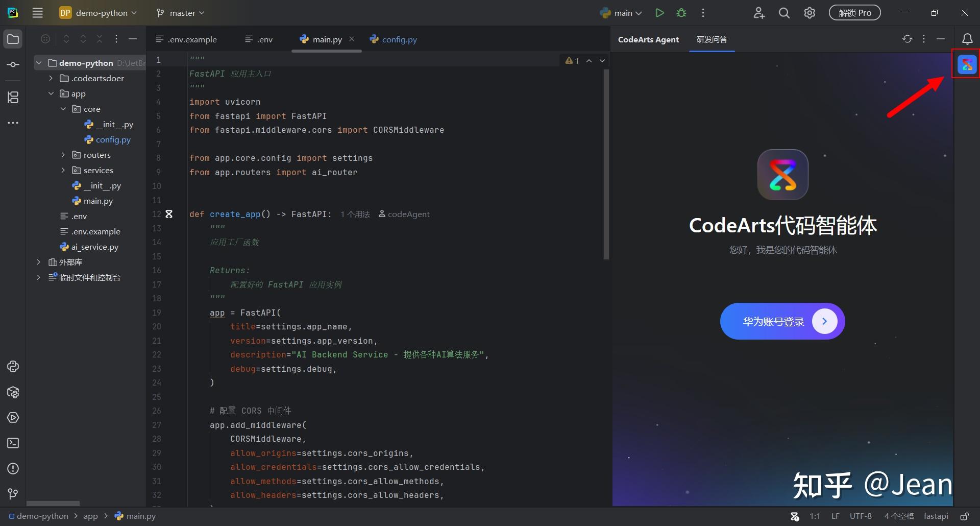The height and width of the screenshot is (526, 980).
Task: Open IDE settings gear
Action: coord(810,13)
